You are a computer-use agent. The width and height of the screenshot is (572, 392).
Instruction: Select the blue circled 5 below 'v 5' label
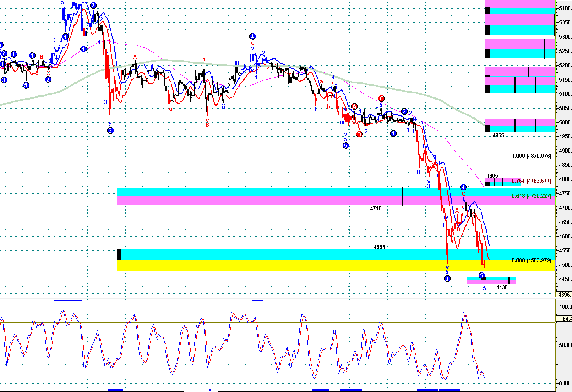pyautogui.click(x=345, y=146)
